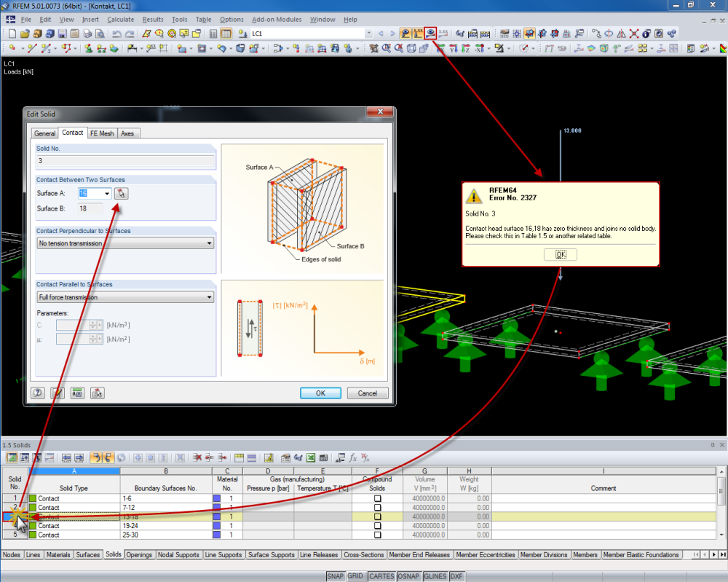The image size is (728, 582).
Task: Check the Compound Solids box for solid 2
Action: 377,508
